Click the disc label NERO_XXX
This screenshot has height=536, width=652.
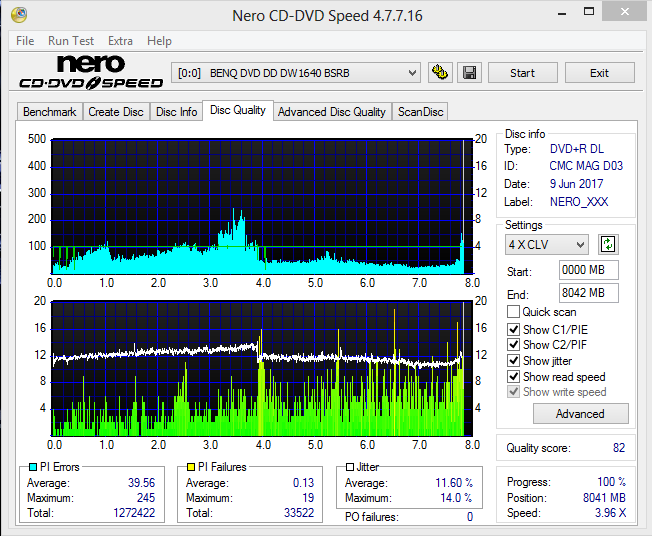[579, 202]
